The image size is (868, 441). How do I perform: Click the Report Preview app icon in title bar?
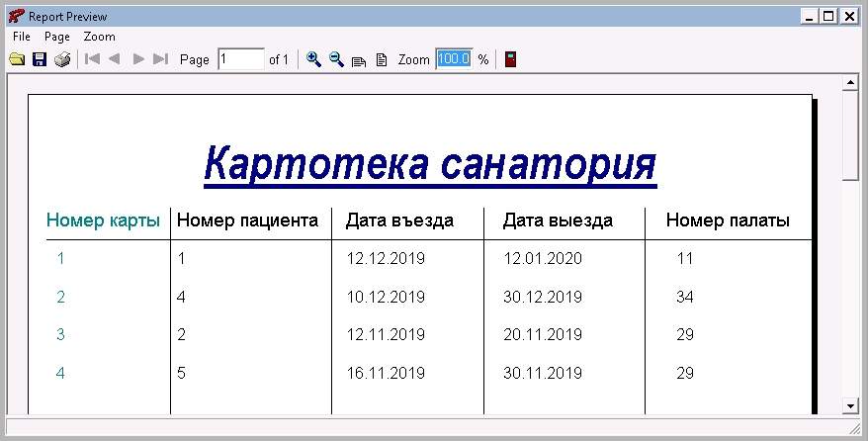[16, 16]
